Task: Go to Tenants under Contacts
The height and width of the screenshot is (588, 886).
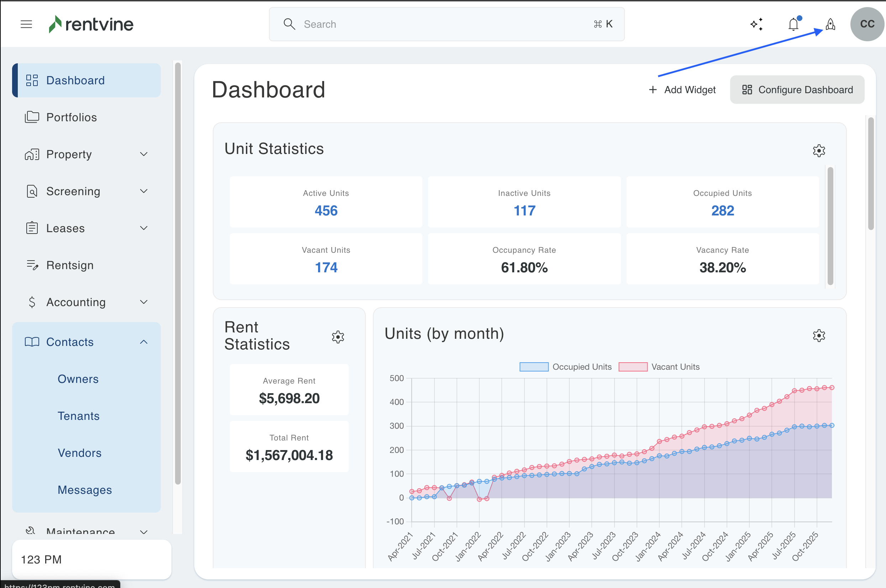Action: 78,416
